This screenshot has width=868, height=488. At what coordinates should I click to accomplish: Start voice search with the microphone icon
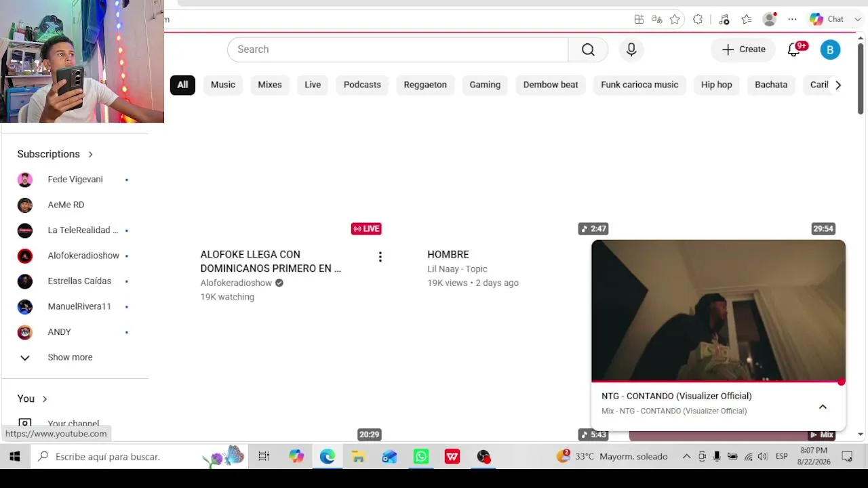(631, 49)
